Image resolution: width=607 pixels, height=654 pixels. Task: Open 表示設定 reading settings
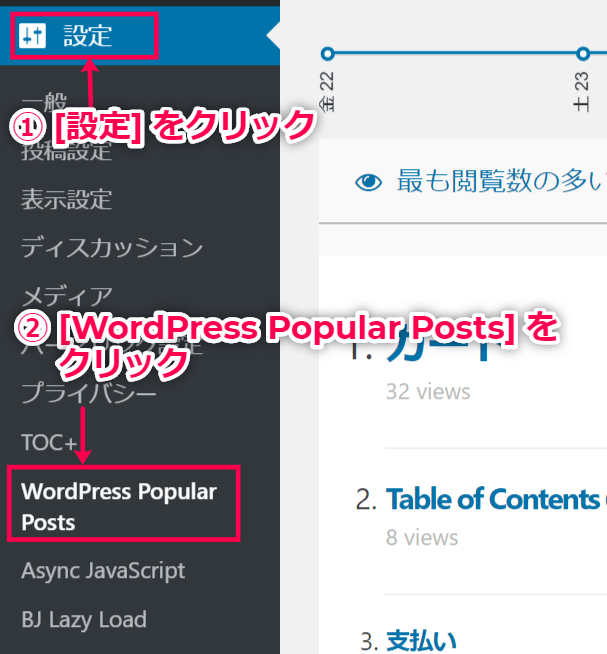click(66, 199)
